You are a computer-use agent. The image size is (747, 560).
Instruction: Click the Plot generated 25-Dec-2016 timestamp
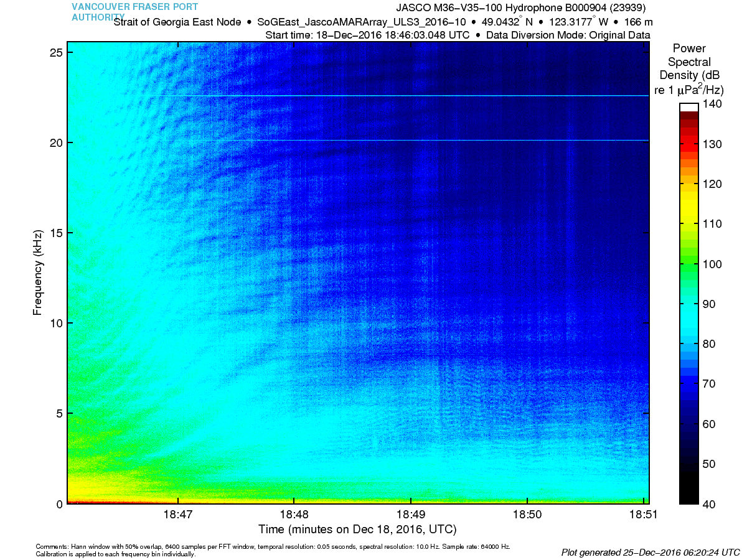(650, 552)
